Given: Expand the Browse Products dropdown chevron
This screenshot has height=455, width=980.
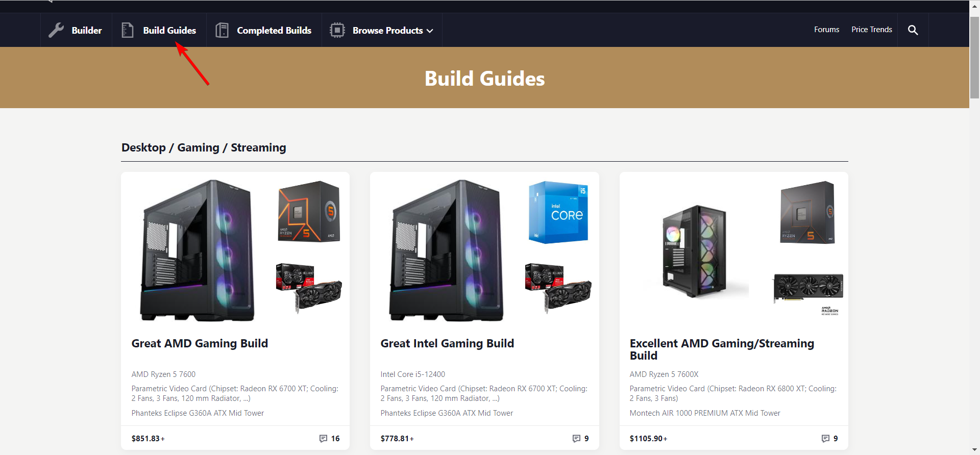Looking at the screenshot, I should [x=430, y=31].
